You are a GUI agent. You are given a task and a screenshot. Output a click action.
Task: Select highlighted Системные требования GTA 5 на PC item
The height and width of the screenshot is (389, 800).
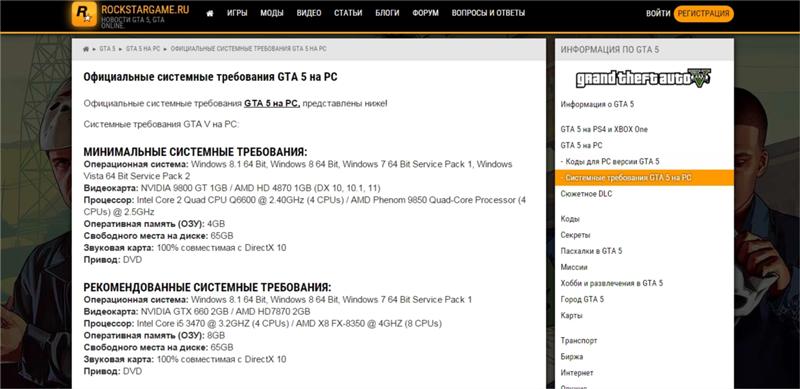pos(644,178)
